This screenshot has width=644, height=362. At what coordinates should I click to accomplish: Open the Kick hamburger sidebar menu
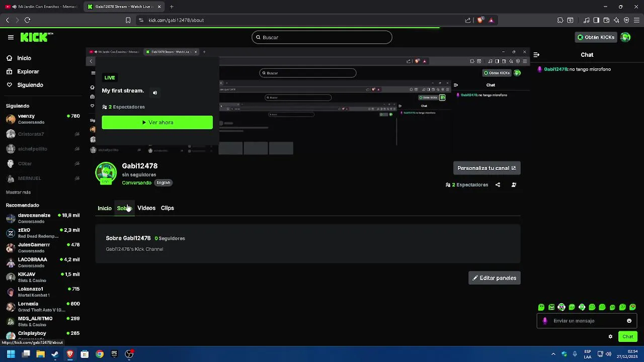click(11, 37)
